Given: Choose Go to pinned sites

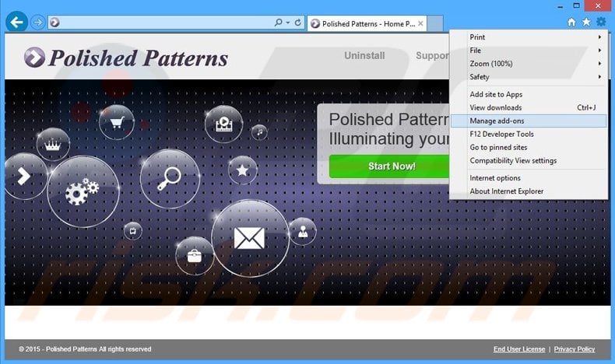Looking at the screenshot, I should pos(529,147).
